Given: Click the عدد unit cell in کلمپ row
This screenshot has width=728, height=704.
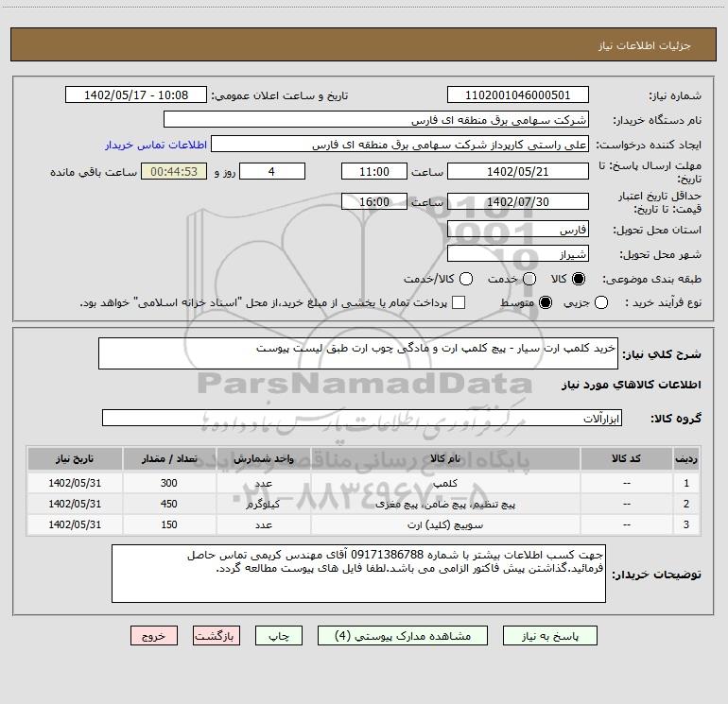Looking at the screenshot, I should 263,483.
